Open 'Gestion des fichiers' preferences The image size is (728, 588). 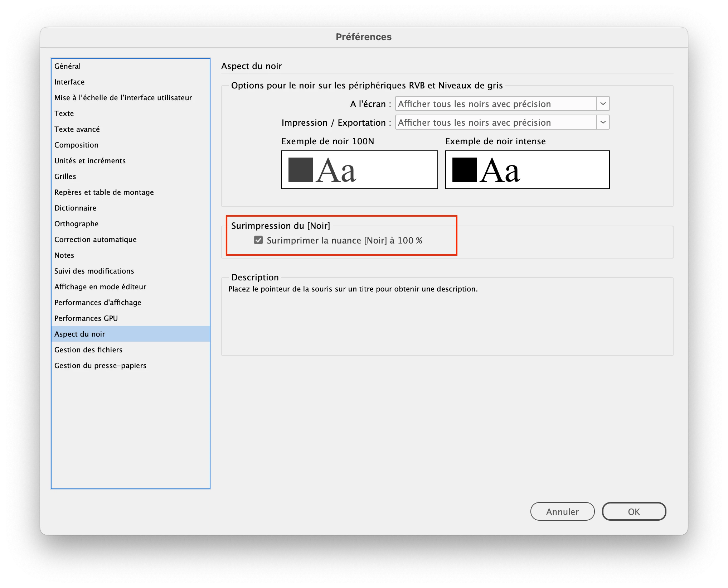tap(88, 350)
